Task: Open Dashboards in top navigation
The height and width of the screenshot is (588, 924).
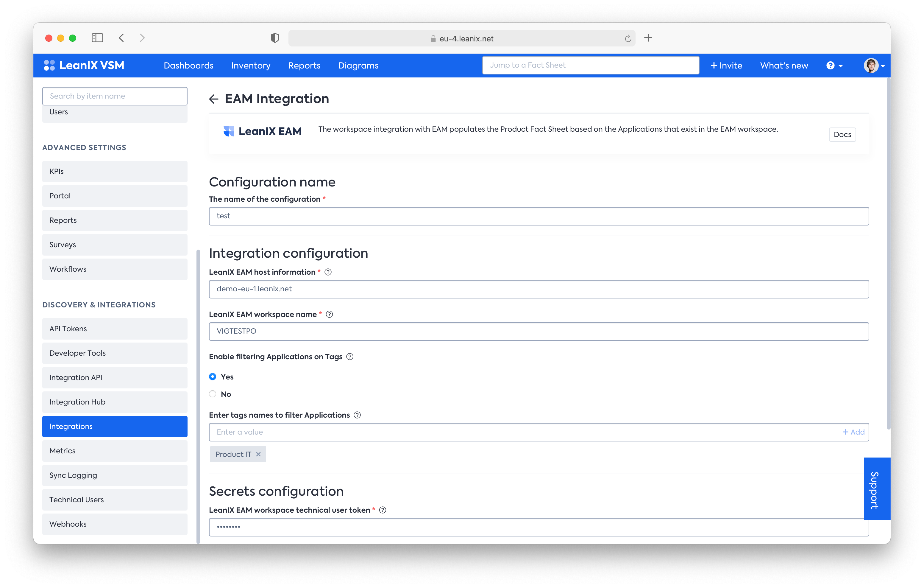Action: coord(188,65)
